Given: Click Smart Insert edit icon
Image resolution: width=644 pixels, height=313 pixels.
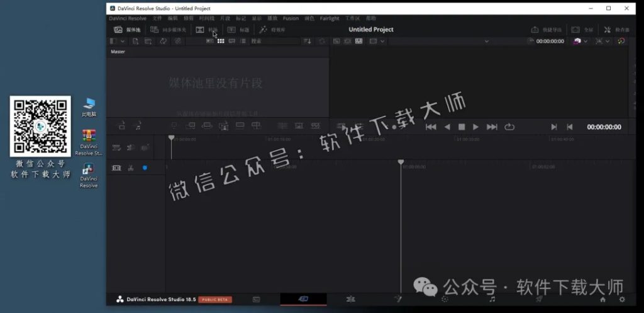Looking at the screenshot, I should (174, 126).
